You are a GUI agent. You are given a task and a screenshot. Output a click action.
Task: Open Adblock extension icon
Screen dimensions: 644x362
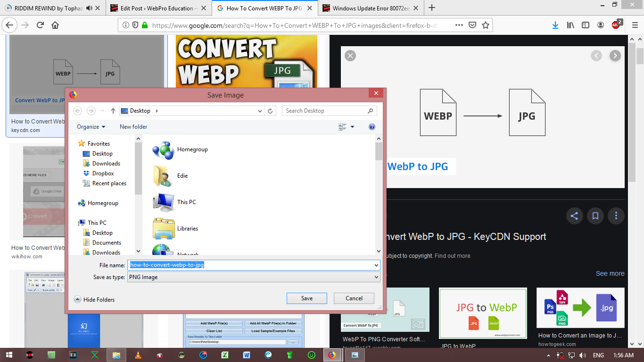coord(616,25)
